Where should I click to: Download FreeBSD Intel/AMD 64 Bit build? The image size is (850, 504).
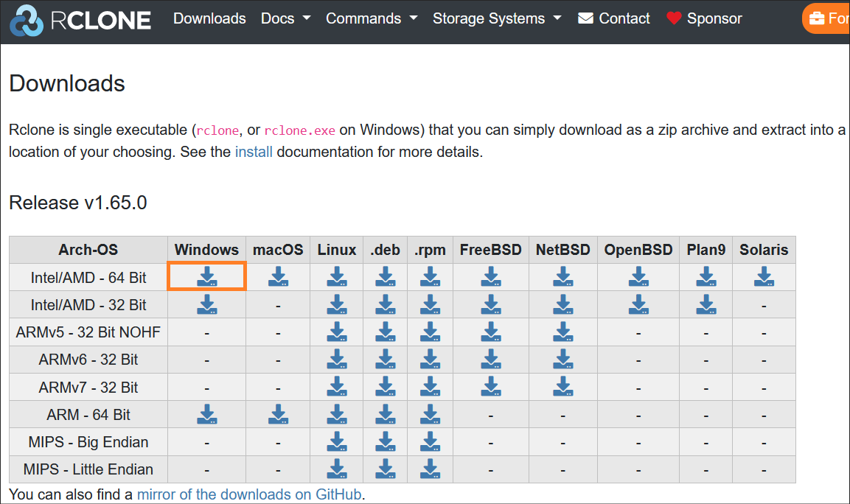pos(490,276)
